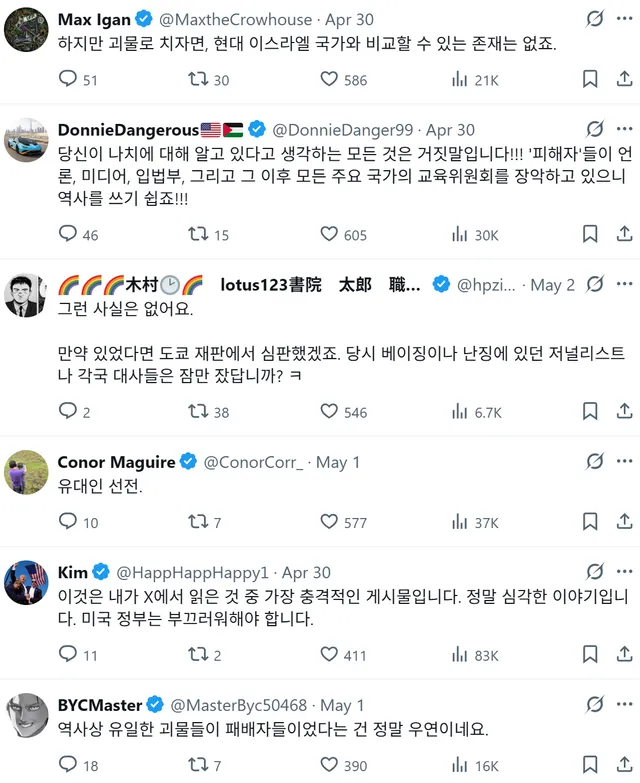Bookmark Conor Maguire's post
640x783 pixels.
591,521
